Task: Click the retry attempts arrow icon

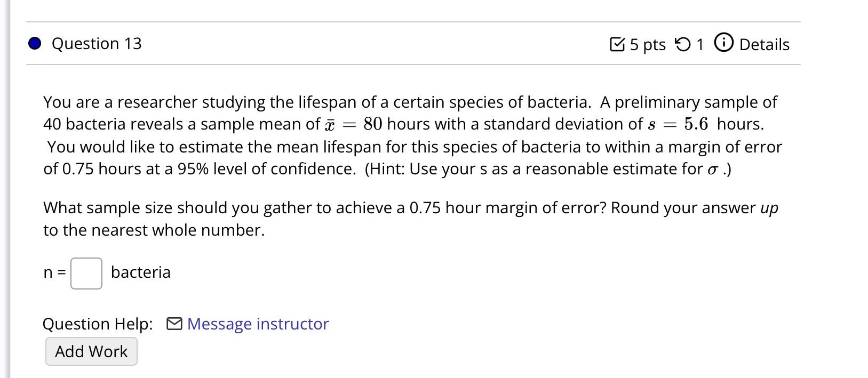Action: point(682,44)
